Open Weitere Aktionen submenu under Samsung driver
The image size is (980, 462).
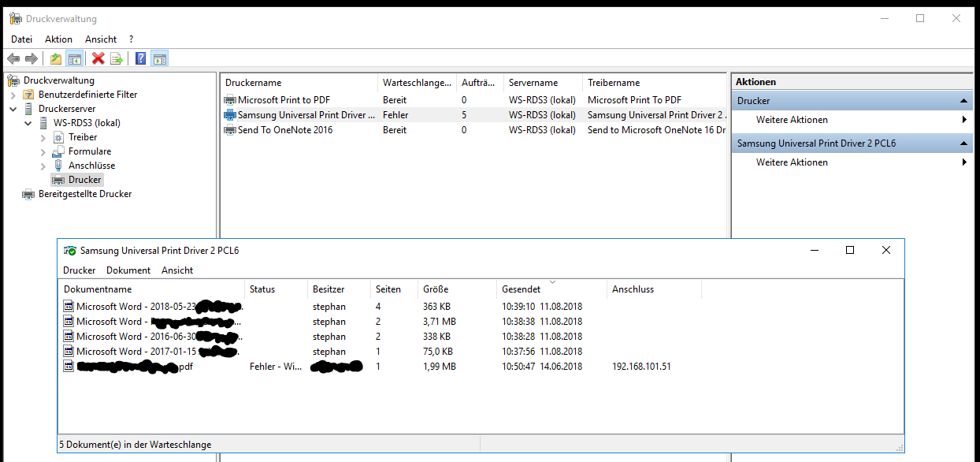tap(964, 162)
